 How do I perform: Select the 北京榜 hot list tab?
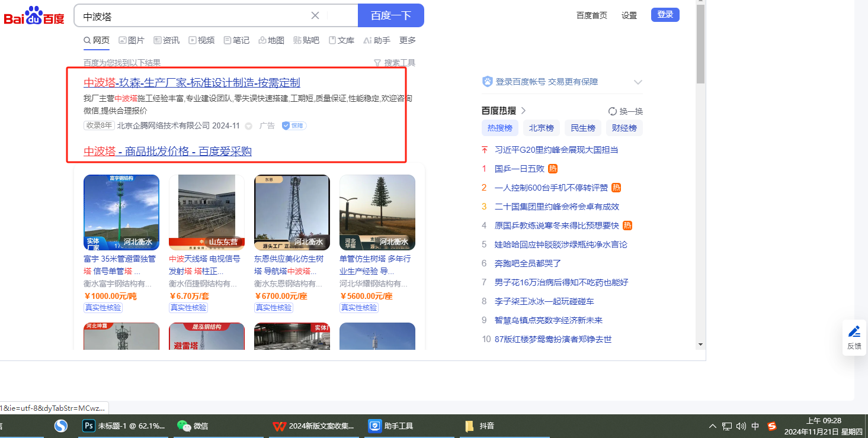click(x=541, y=128)
